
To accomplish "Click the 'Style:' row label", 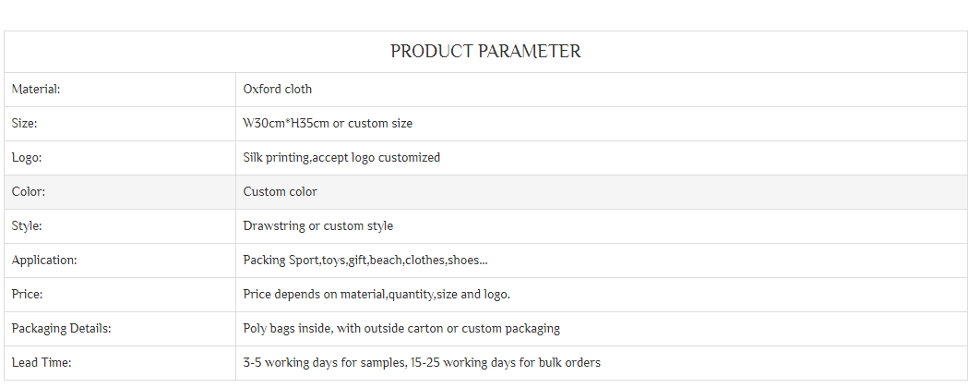I will (x=27, y=226).
